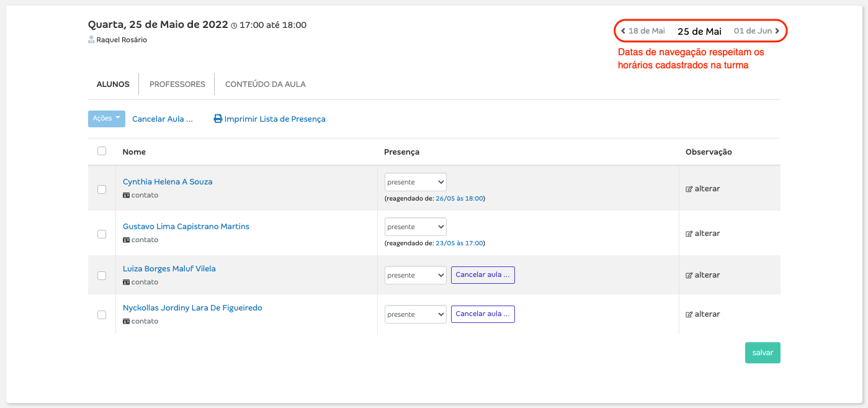Go to previous class date arrow
This screenshot has height=408, width=868.
tap(623, 31)
